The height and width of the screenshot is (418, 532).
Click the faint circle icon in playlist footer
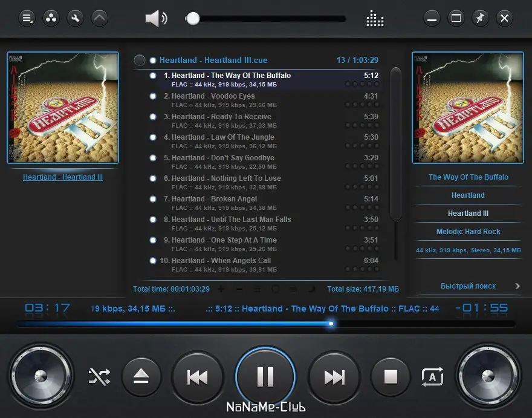tap(275, 289)
